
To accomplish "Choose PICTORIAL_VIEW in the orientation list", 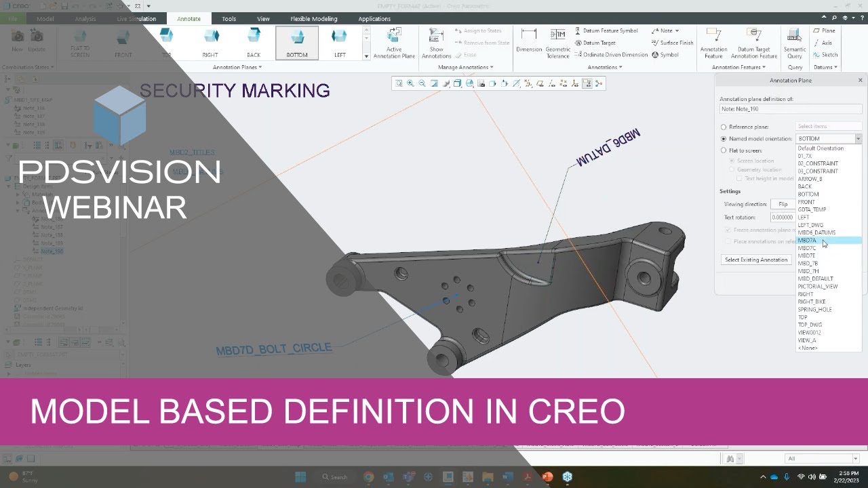I will point(829,287).
